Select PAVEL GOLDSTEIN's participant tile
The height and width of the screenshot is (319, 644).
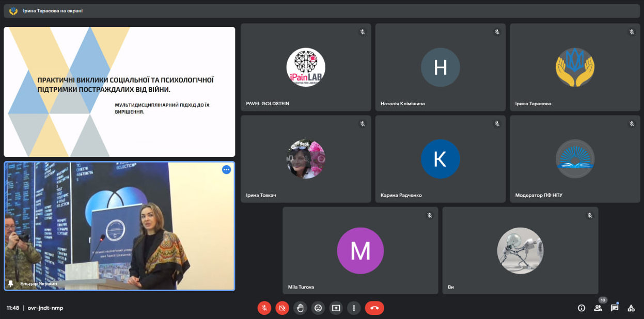(x=306, y=67)
